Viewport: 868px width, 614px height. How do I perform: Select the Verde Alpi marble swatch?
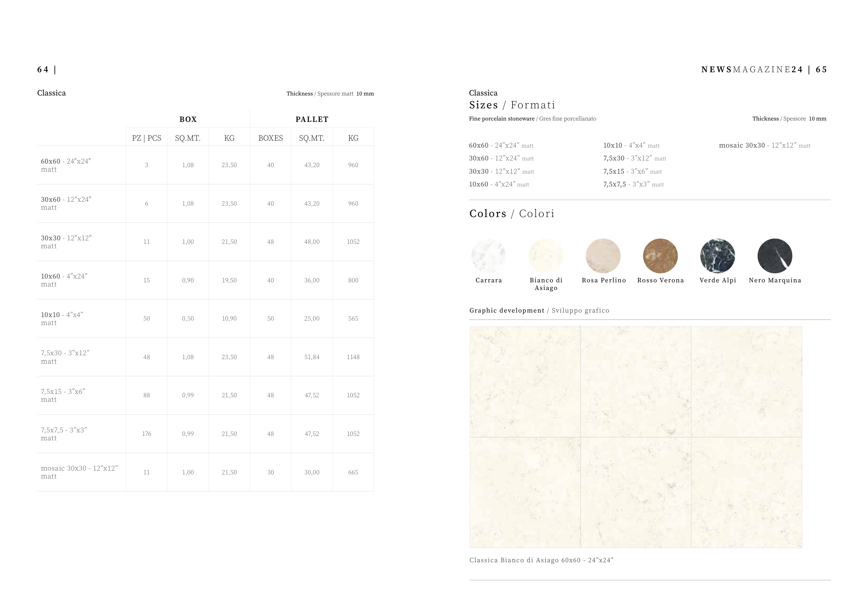718,256
